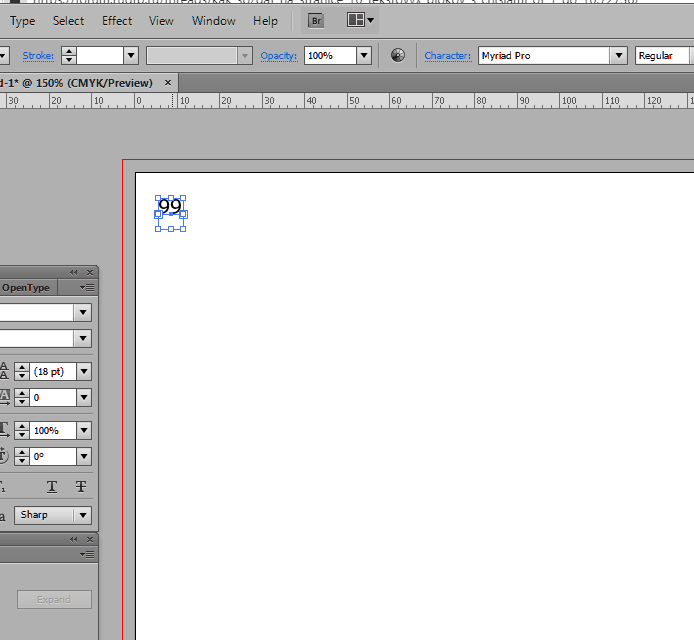Open the Opacity percentage dropdown arrow
The width and height of the screenshot is (694, 640).
coord(364,56)
